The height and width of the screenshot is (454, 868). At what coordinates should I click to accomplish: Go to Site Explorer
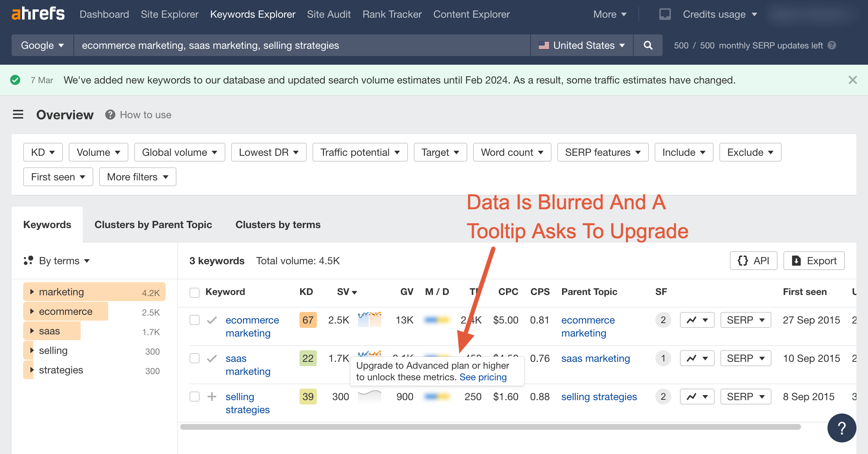click(170, 14)
